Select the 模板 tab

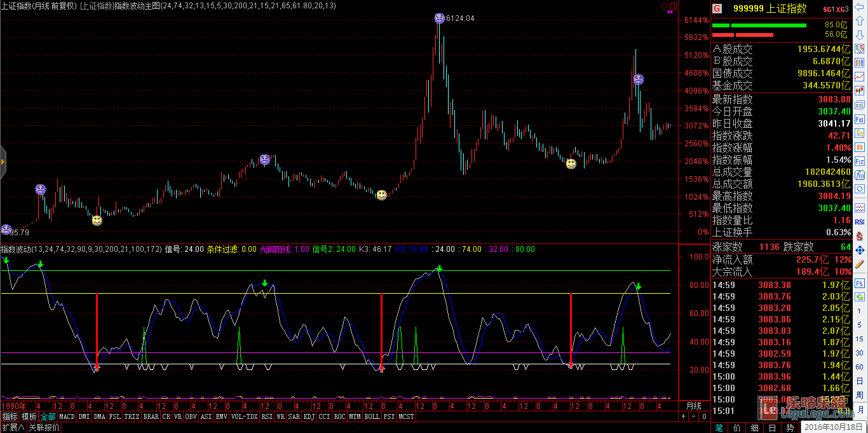[29, 416]
